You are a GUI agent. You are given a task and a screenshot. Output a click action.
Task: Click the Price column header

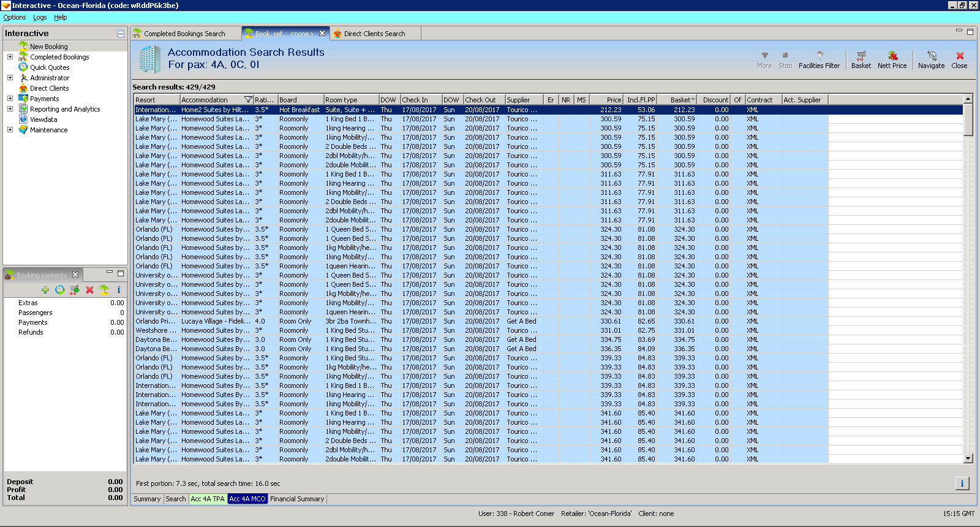click(x=606, y=100)
